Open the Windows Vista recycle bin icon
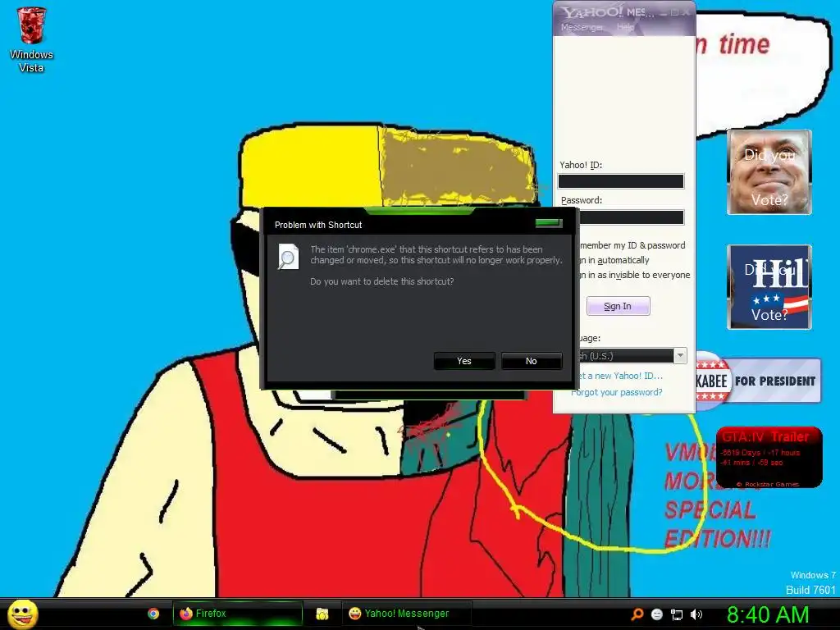 coord(31,39)
